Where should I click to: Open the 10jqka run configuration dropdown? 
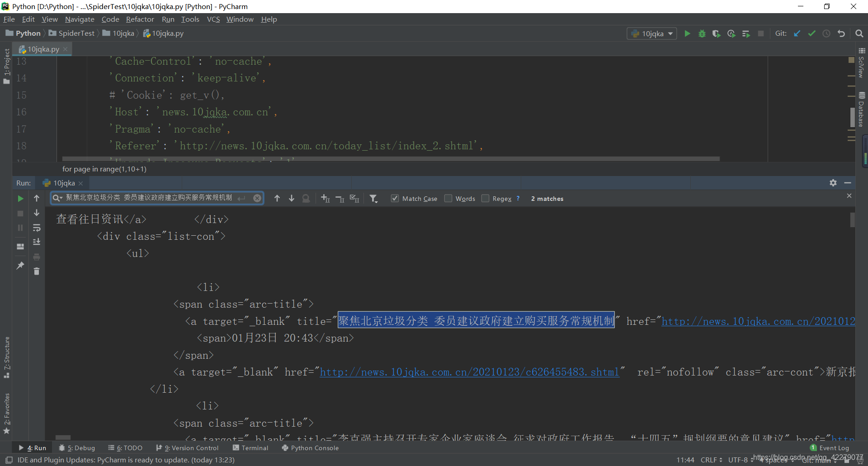(x=651, y=33)
